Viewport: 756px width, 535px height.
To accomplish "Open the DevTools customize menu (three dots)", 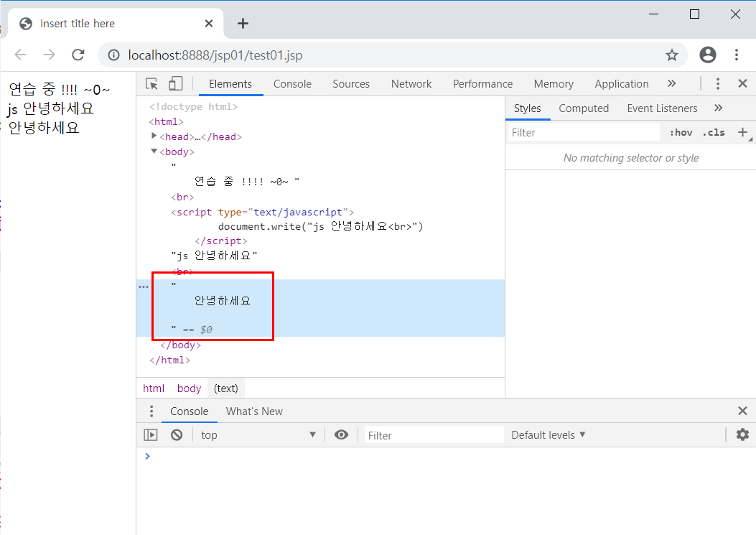I will pyautogui.click(x=718, y=84).
